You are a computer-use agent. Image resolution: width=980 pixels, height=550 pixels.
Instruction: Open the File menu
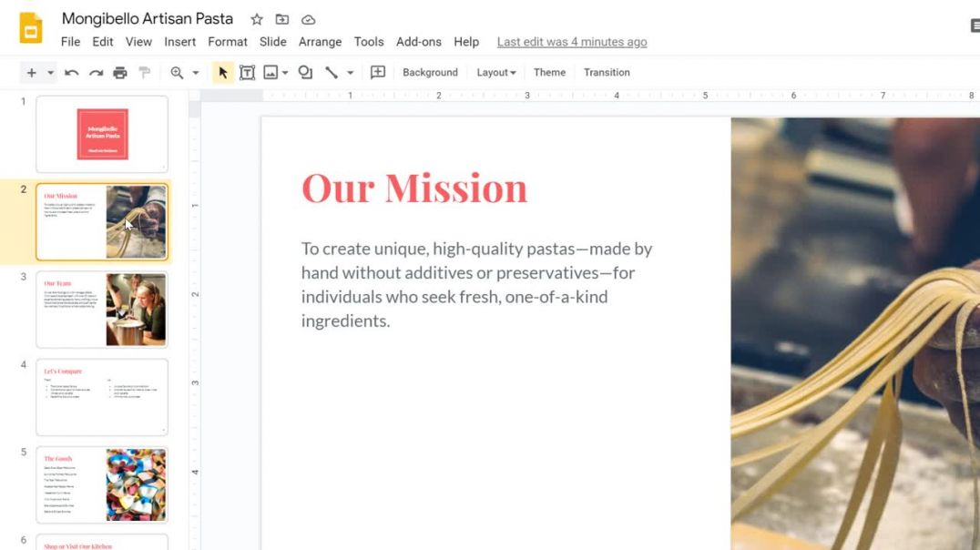click(x=70, y=42)
